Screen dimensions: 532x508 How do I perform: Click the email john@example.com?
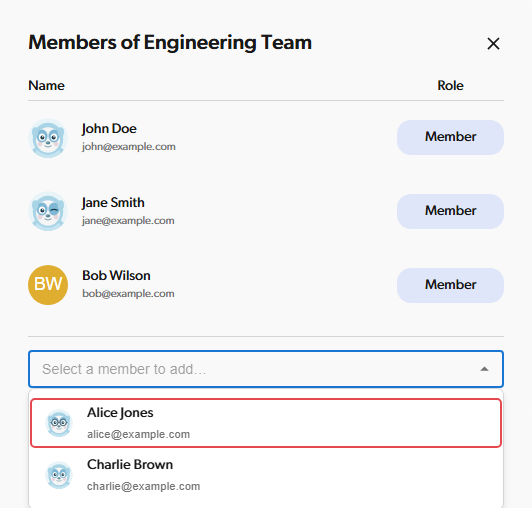coord(129,147)
